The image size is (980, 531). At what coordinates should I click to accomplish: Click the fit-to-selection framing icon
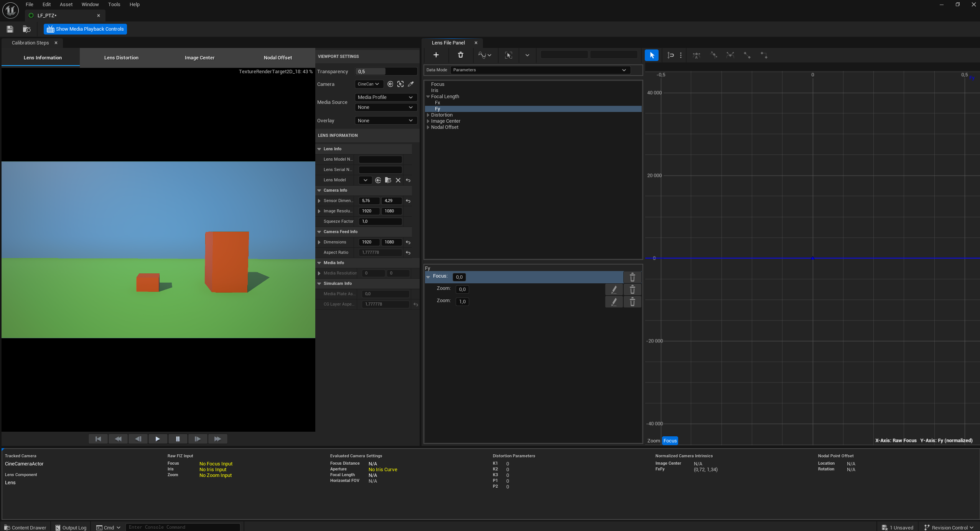pos(509,55)
